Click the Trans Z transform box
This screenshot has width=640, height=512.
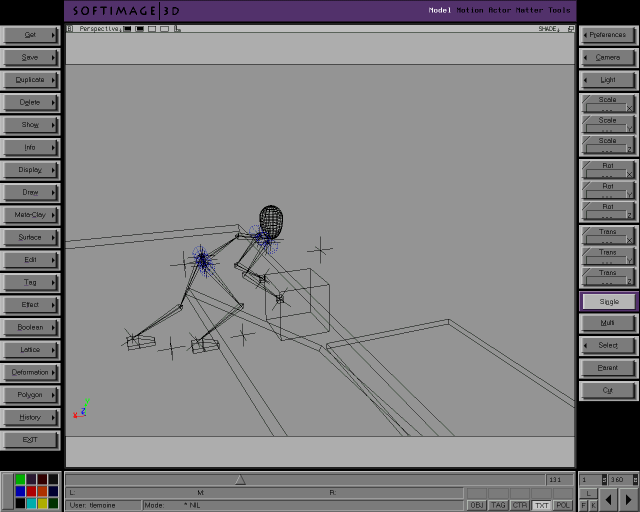pyautogui.click(x=608, y=276)
